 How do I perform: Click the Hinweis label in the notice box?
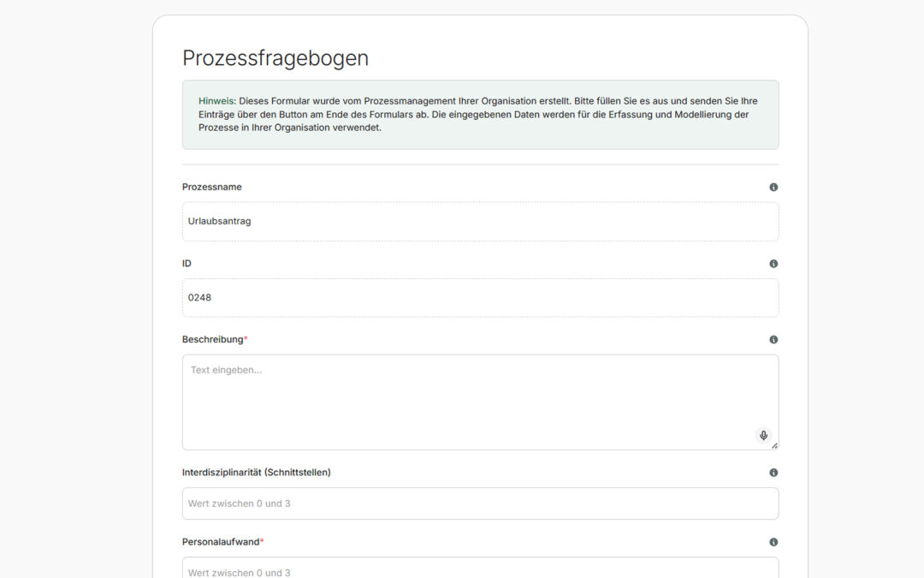tap(216, 101)
